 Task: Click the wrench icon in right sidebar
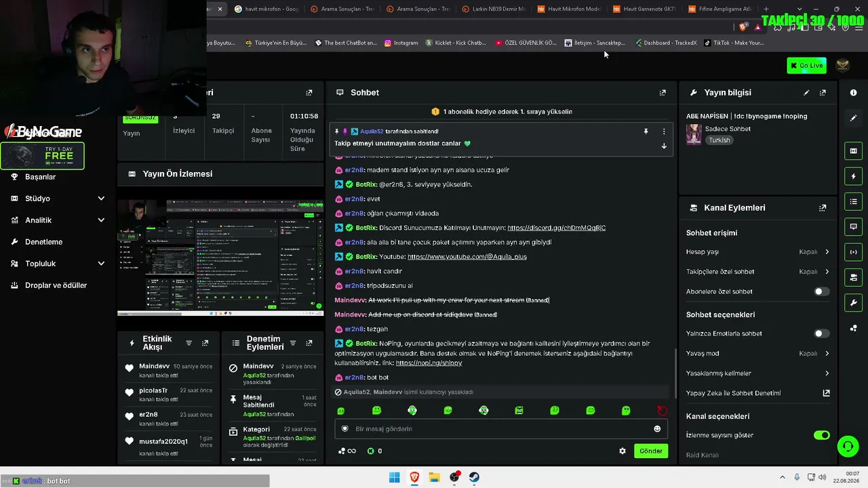pyautogui.click(x=854, y=302)
